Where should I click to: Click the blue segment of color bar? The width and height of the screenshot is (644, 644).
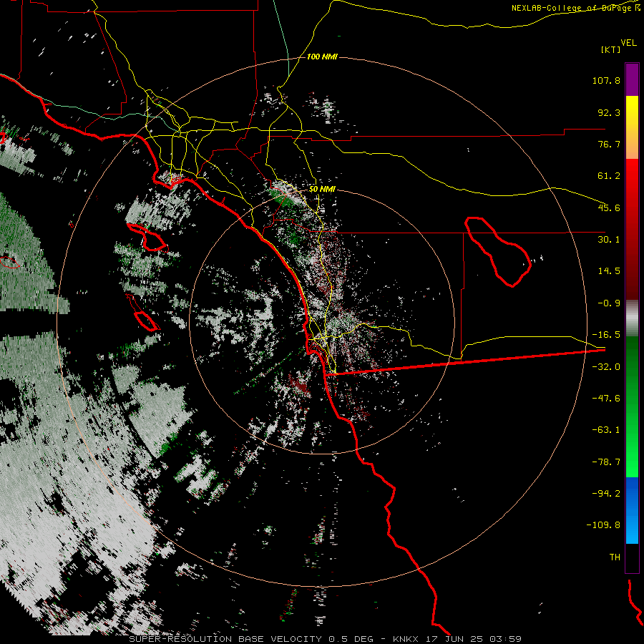click(x=632, y=510)
